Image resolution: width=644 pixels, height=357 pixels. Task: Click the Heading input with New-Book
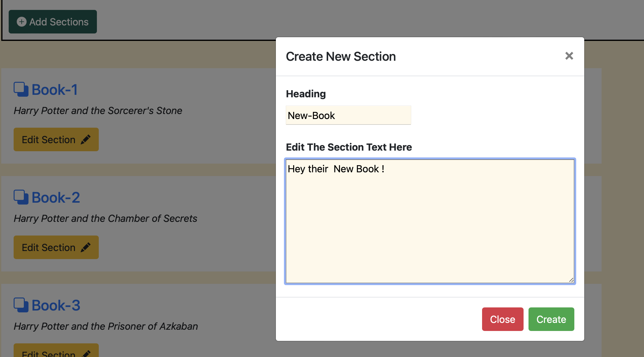348,115
